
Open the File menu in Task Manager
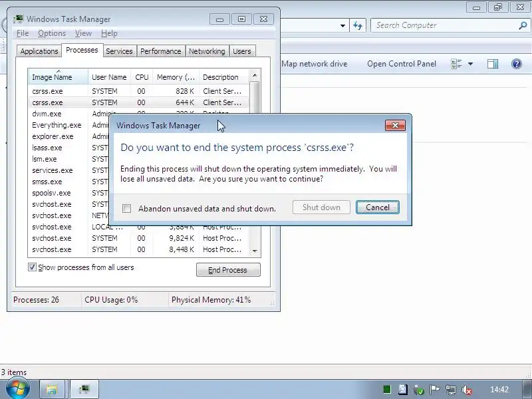[x=23, y=33]
